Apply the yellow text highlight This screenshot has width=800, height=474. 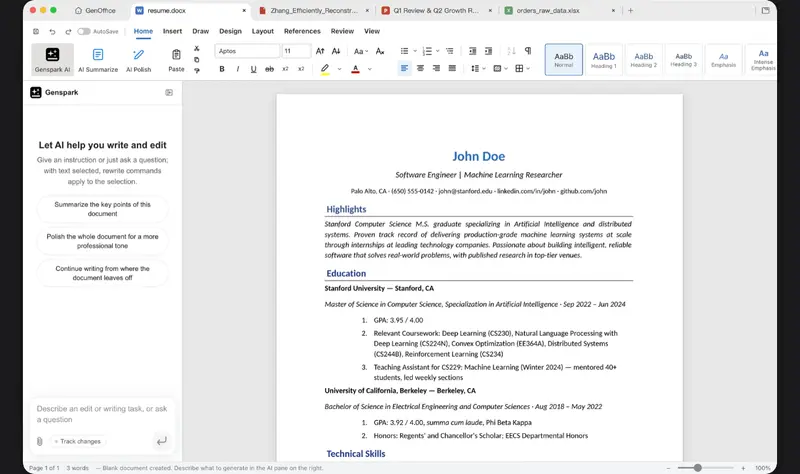tap(324, 68)
